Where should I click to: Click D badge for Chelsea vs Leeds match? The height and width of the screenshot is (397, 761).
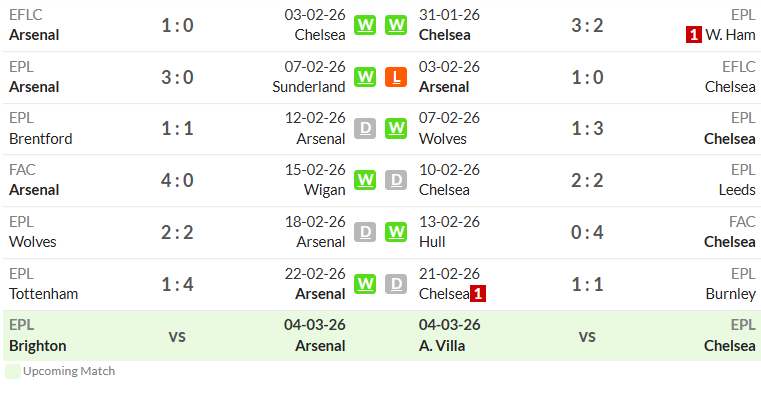396,181
